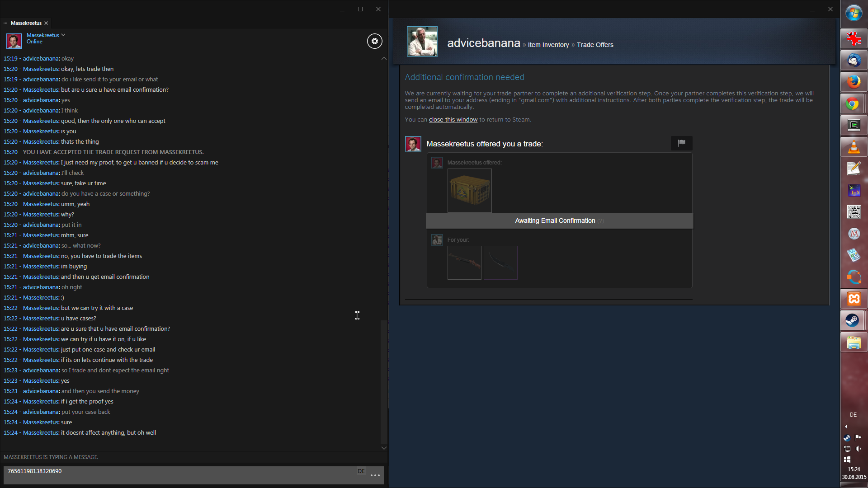Select the Massekreetus chat tab
The image size is (868, 488).
pyautogui.click(x=26, y=23)
